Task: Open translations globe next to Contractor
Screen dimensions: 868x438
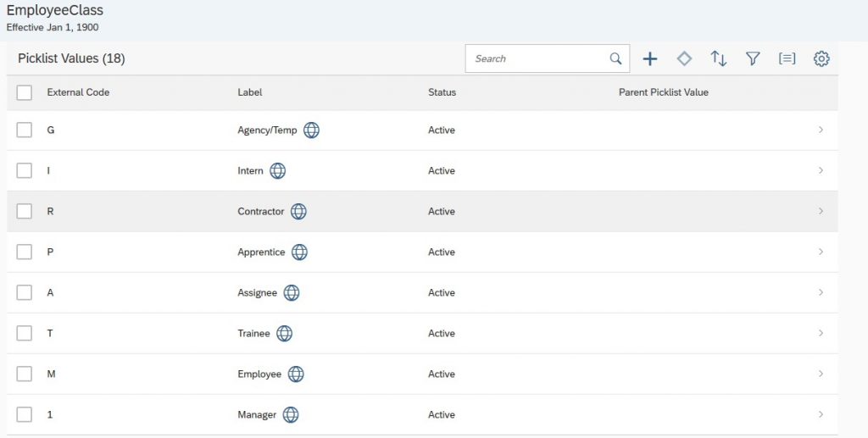Action: pyautogui.click(x=298, y=211)
